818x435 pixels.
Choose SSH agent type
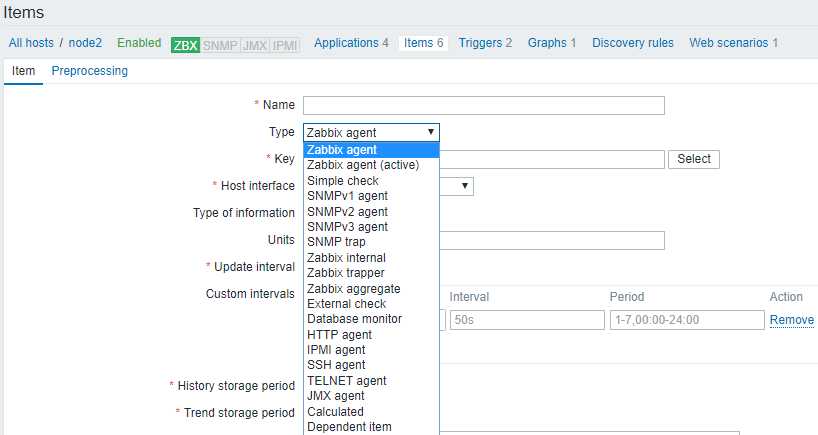point(371,365)
